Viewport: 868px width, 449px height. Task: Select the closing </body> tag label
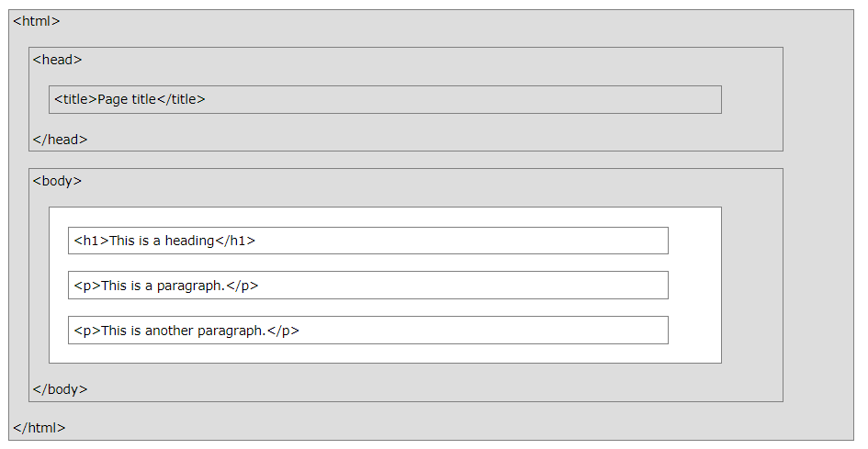click(60, 389)
